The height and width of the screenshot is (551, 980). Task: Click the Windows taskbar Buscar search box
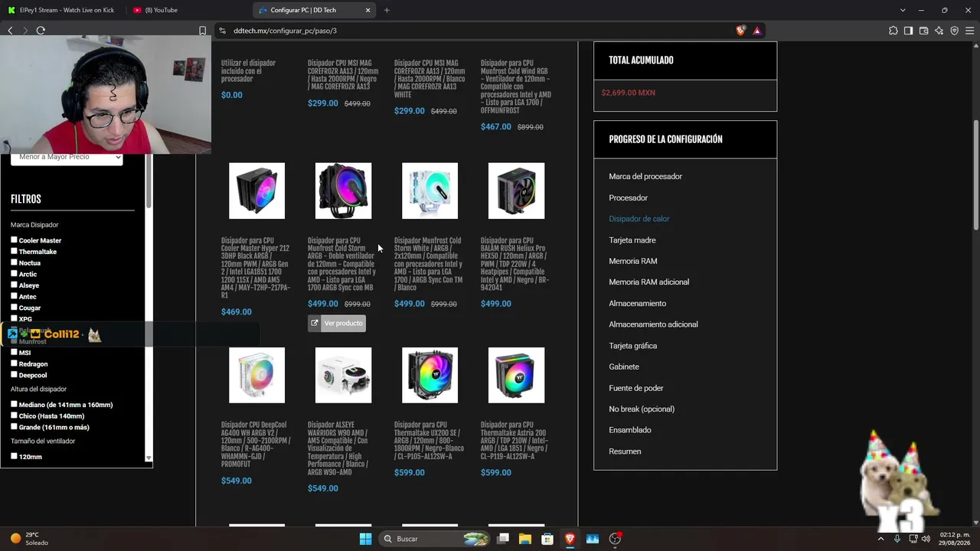pos(434,539)
